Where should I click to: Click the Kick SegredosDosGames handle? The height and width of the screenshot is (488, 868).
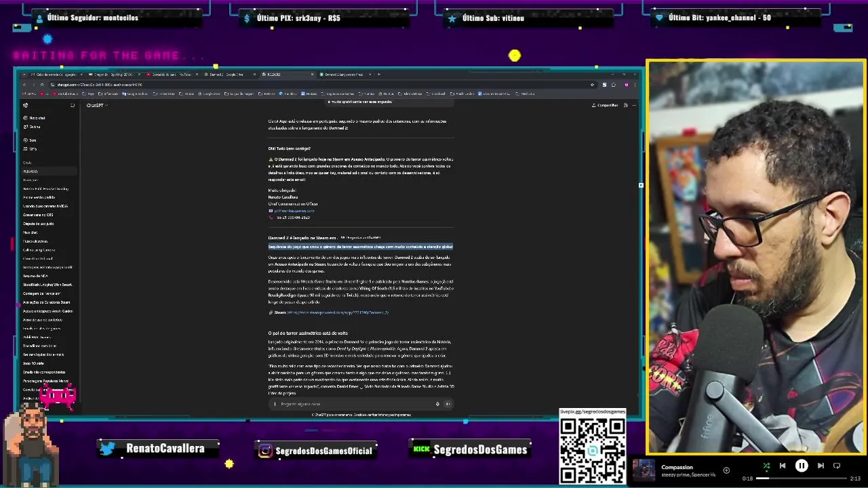[x=480, y=449]
